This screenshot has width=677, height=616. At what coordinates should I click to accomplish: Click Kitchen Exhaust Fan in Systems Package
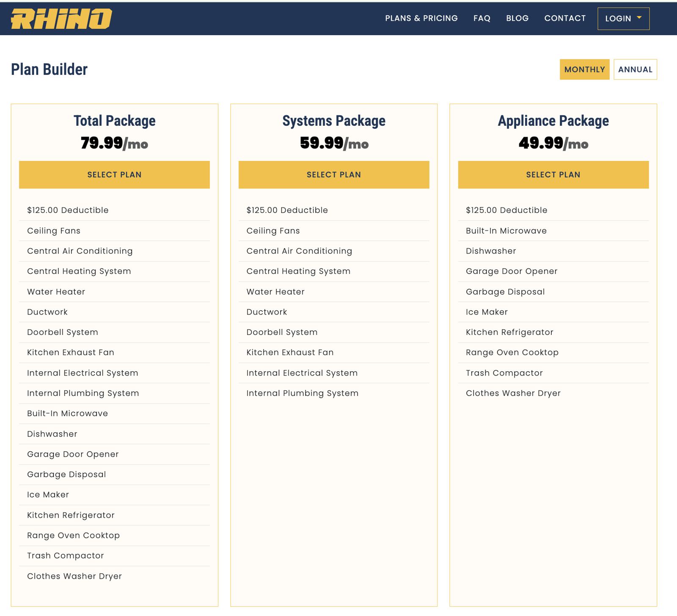click(x=334, y=353)
